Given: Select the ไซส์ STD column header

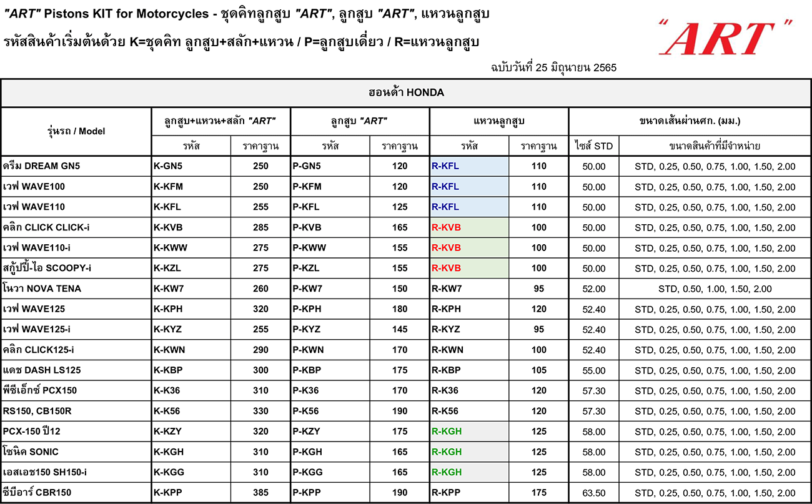Looking at the screenshot, I should tap(594, 146).
